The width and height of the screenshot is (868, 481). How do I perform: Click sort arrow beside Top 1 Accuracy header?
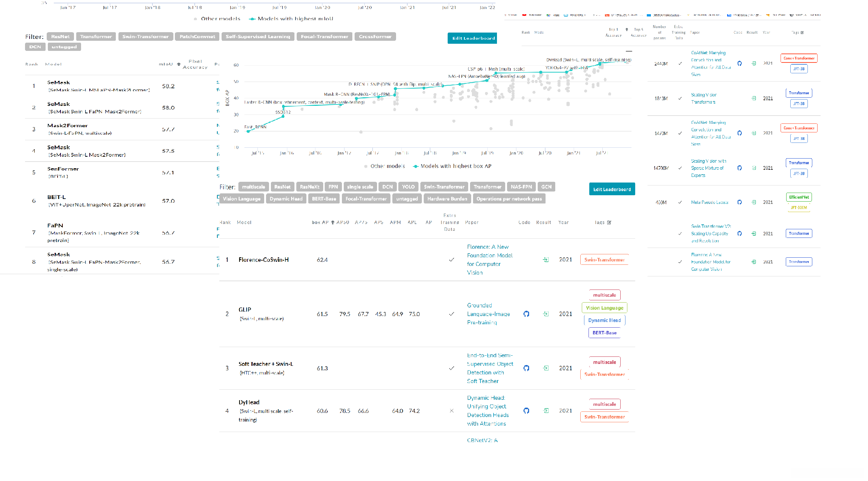coord(627,29)
